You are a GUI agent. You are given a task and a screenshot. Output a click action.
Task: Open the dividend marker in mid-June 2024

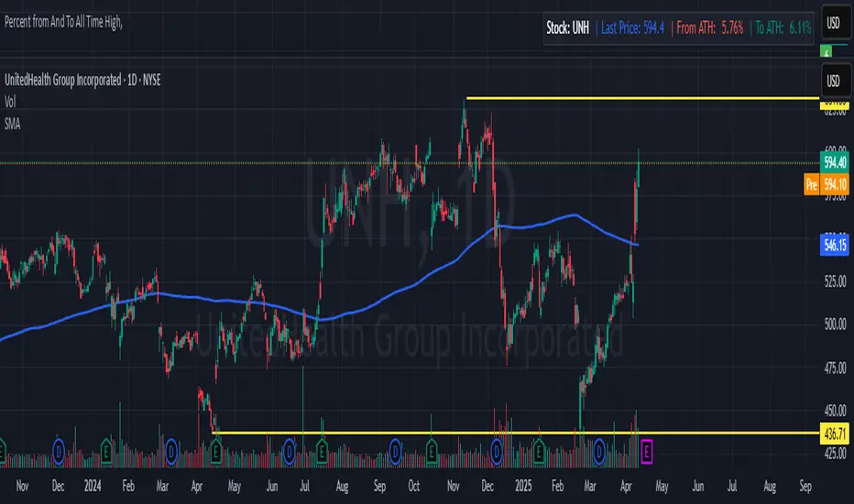290,452
